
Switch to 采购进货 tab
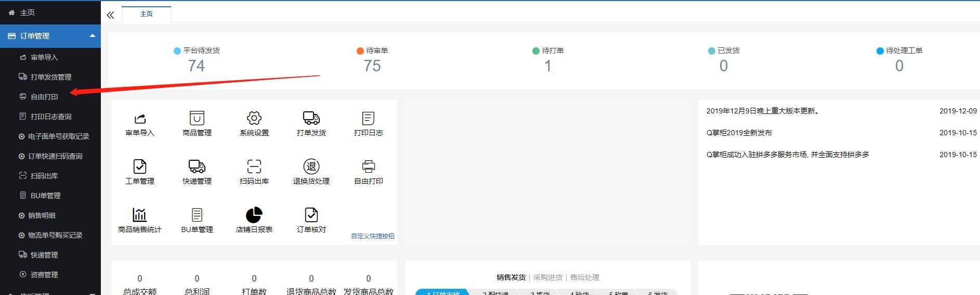(x=547, y=277)
